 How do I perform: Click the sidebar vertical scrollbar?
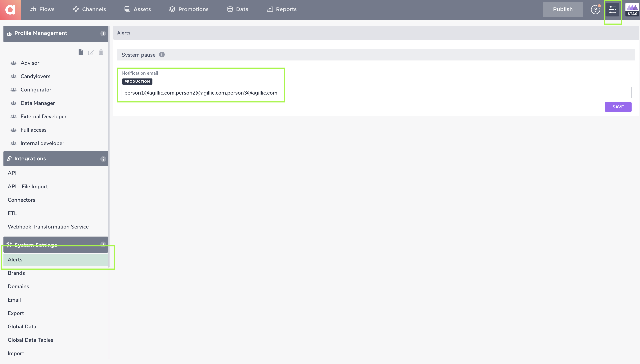click(x=109, y=146)
